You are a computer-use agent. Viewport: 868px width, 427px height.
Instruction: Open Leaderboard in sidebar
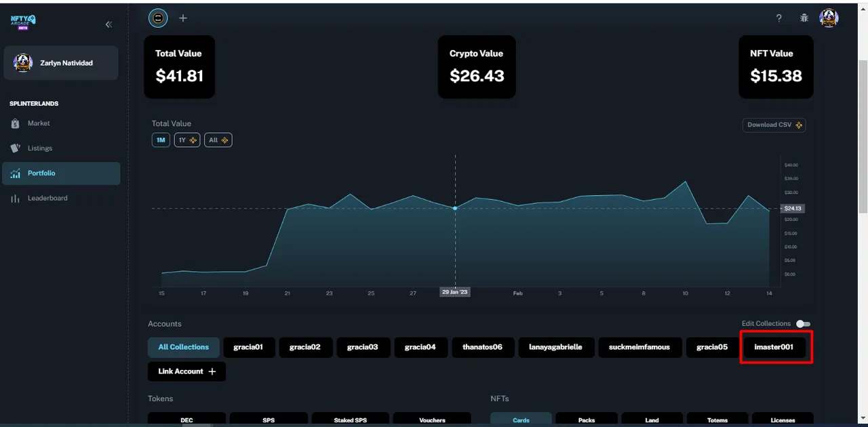61,199
